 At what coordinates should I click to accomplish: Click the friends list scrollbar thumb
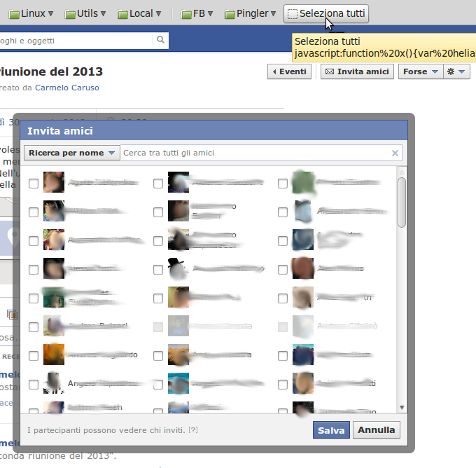point(402,202)
